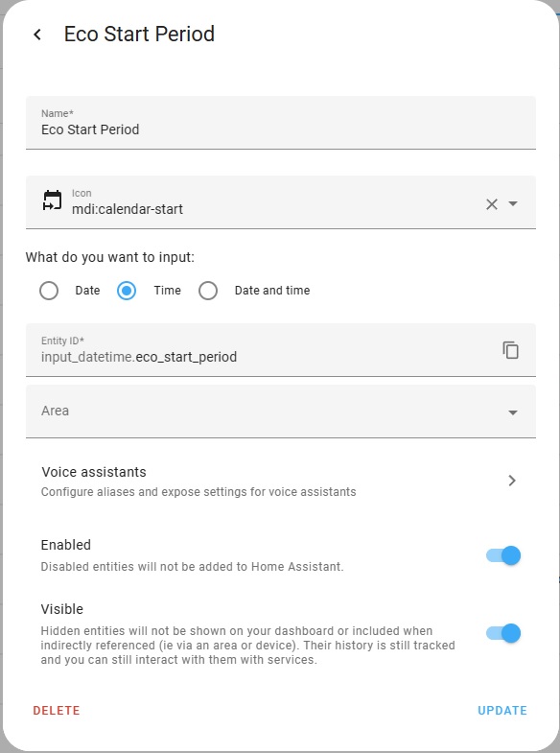This screenshot has height=753, width=560.
Task: Select the Date radio option
Action: (x=49, y=291)
